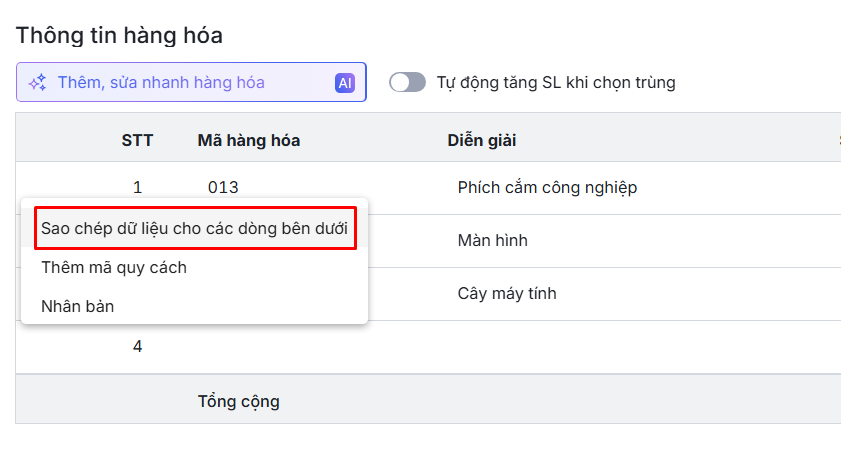Click the "Màn hình" description cell
The width and height of the screenshot is (841, 450).
pyautogui.click(x=492, y=241)
